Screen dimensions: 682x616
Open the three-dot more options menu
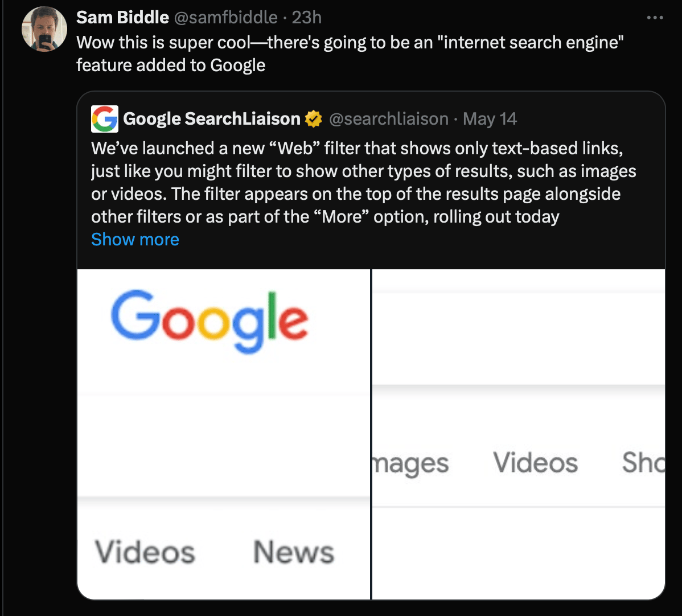tap(655, 18)
